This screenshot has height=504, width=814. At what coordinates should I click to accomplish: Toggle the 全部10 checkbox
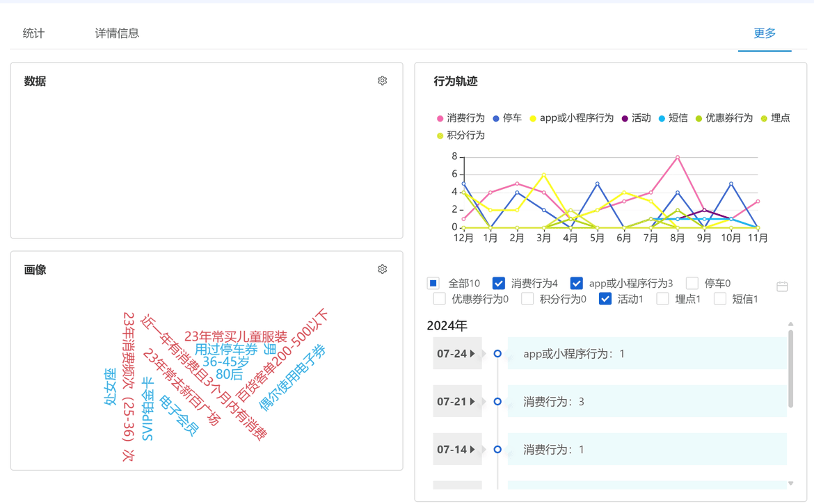pyautogui.click(x=433, y=283)
